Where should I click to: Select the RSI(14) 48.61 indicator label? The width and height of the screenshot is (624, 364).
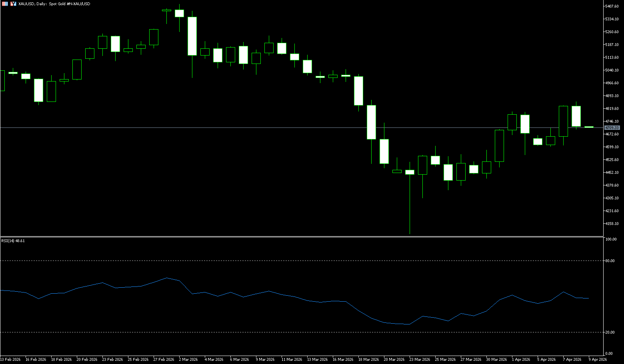coord(13,241)
